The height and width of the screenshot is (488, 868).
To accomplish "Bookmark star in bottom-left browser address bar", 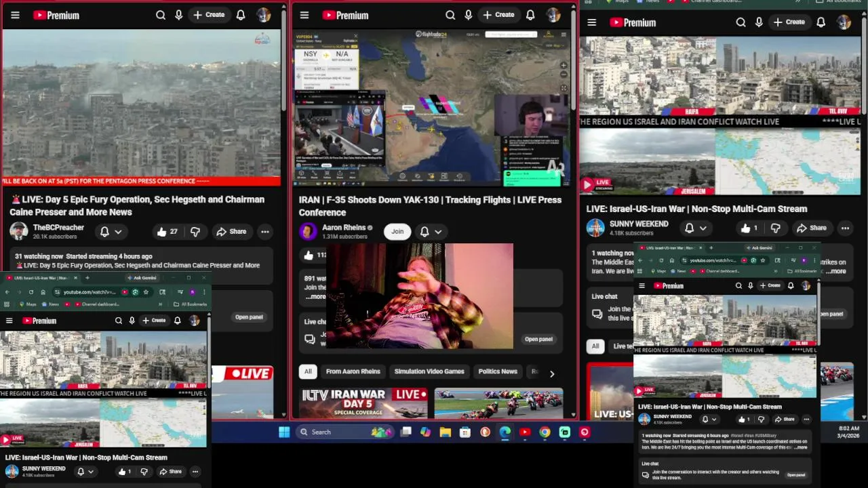I will click(x=146, y=292).
